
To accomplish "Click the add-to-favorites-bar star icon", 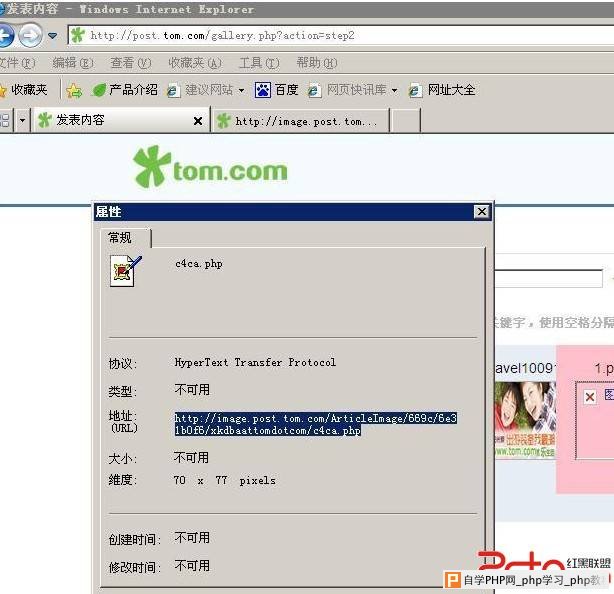I will (x=74, y=90).
